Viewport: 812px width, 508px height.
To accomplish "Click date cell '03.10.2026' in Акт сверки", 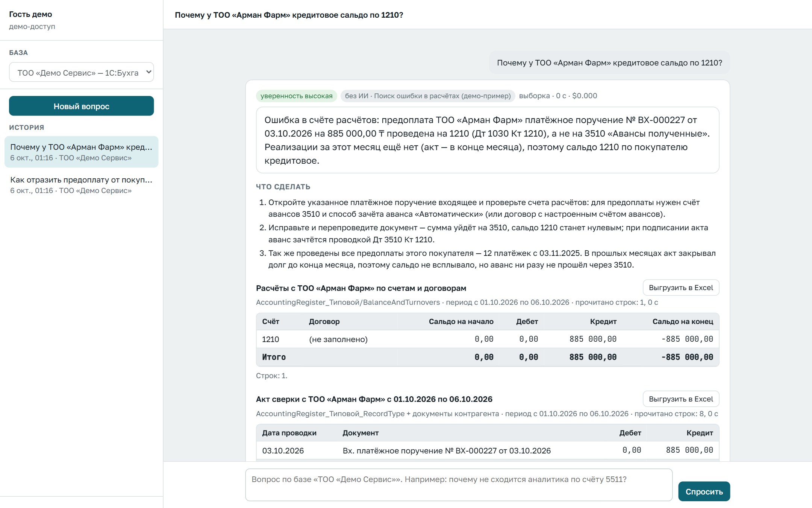I will (x=283, y=451).
